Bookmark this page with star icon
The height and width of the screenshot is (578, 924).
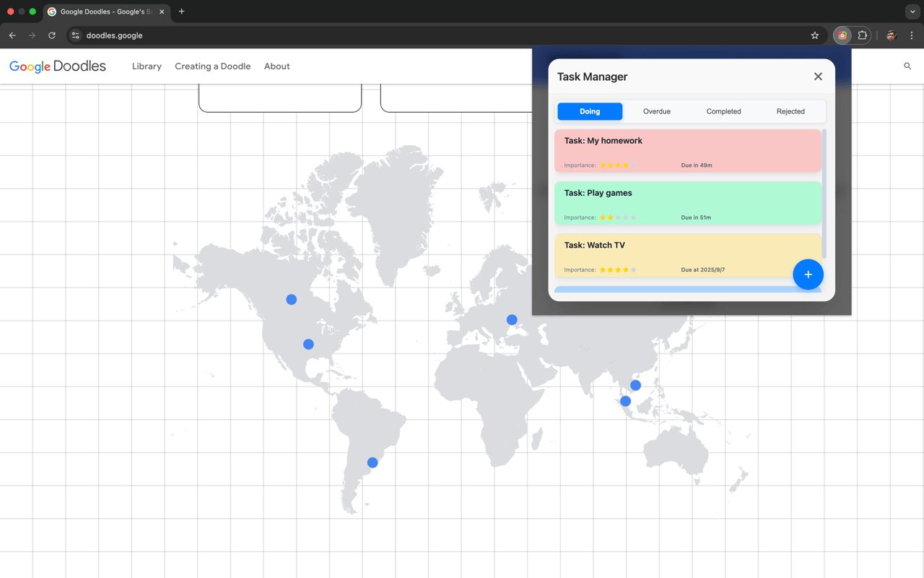(x=815, y=35)
